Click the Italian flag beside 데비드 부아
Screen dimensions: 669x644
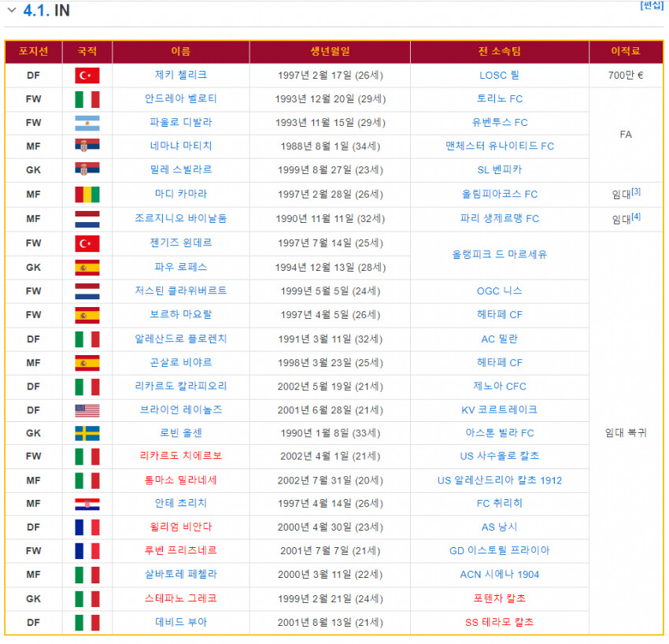[x=87, y=623]
